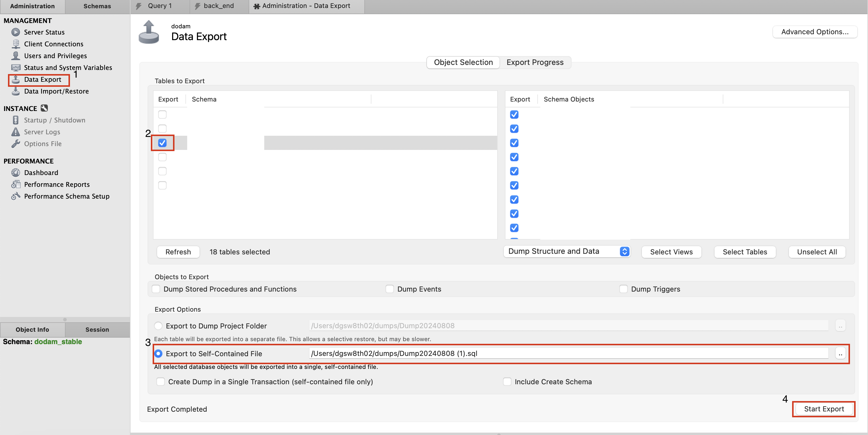Open Dump Structure and Data dropdown

(x=567, y=251)
